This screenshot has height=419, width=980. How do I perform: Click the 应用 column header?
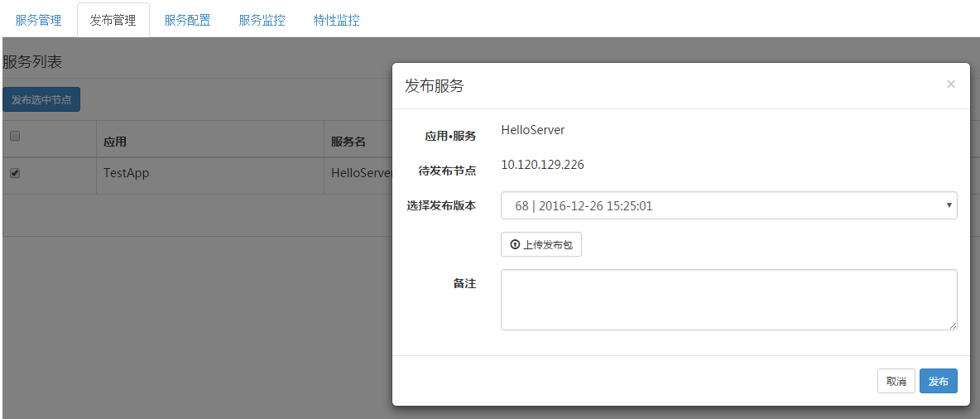pyautogui.click(x=115, y=142)
